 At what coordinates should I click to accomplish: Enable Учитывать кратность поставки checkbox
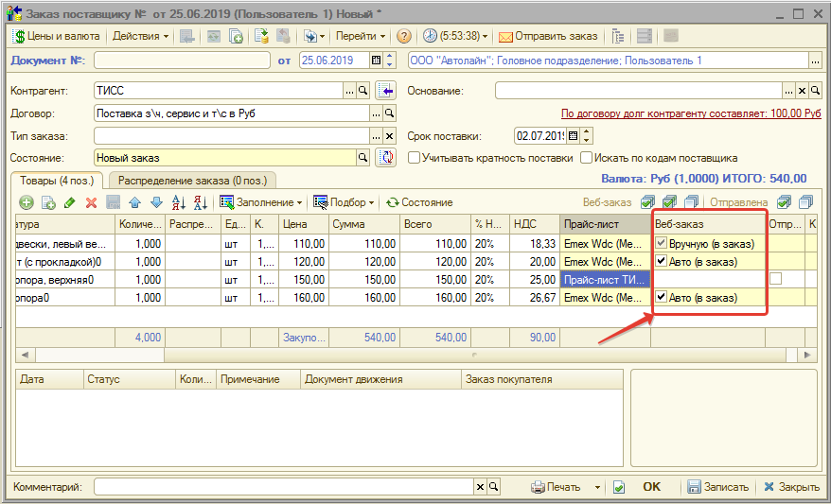tap(415, 158)
